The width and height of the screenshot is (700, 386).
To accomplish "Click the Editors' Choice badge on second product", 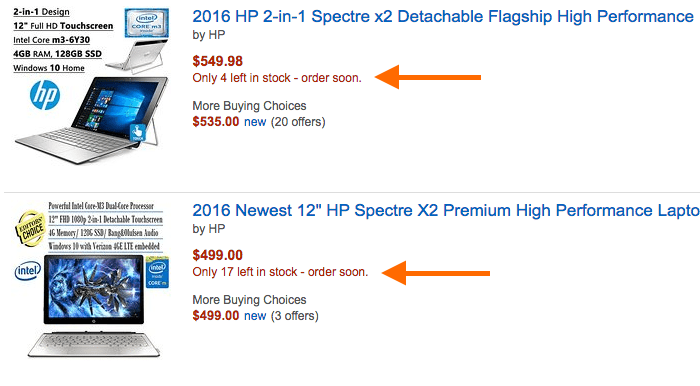I will 31,228.
